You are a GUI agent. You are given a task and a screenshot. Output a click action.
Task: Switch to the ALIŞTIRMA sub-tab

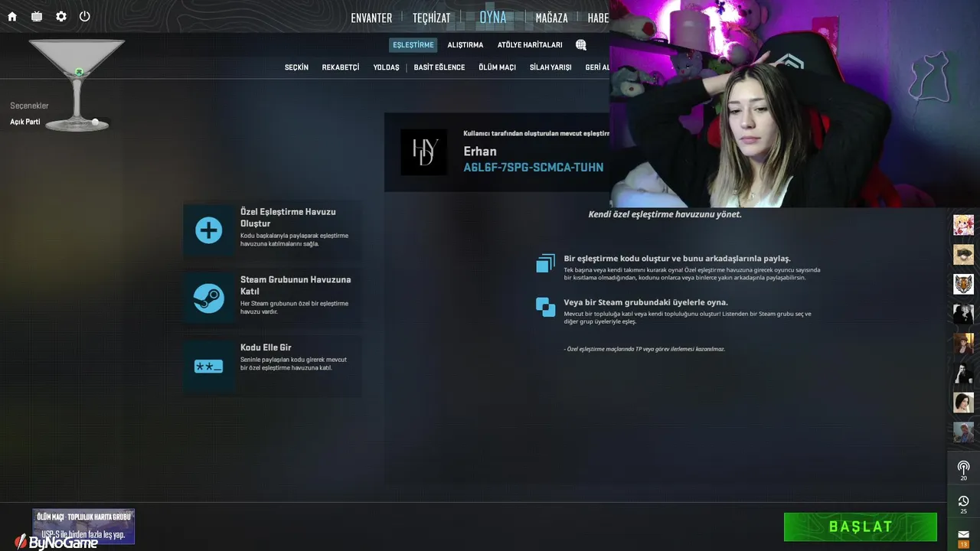pos(465,45)
